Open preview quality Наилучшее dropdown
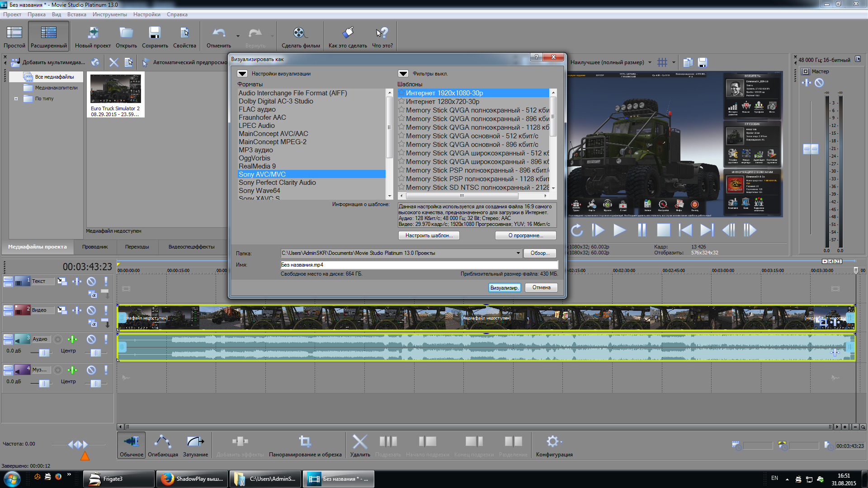The width and height of the screenshot is (868, 488). point(650,62)
